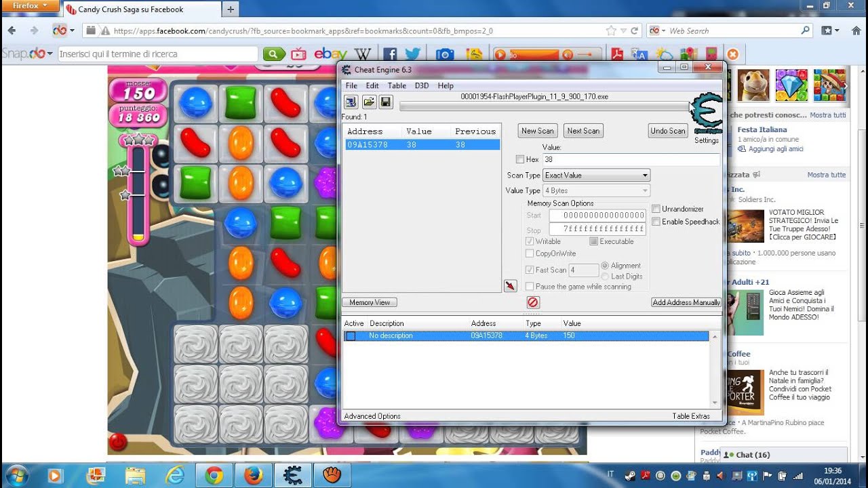Toggle the Executable checkbox
This screenshot has width=868, height=488.
point(593,241)
